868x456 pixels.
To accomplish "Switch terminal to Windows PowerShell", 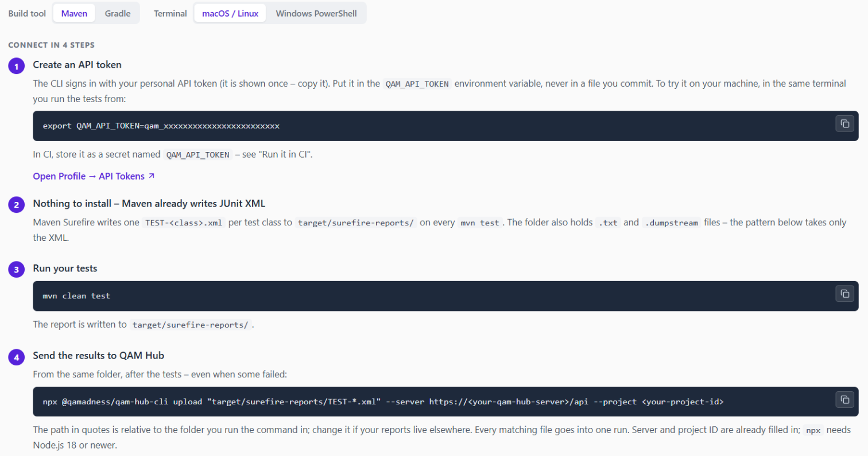I will point(316,13).
